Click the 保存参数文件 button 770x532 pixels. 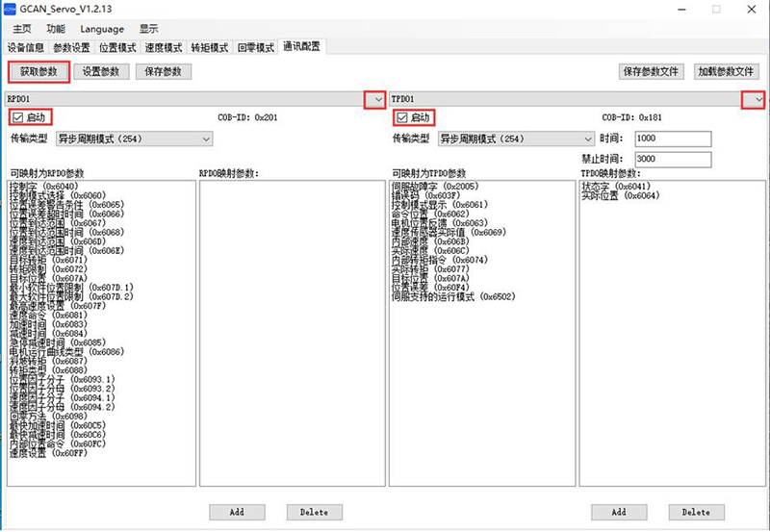[652, 71]
